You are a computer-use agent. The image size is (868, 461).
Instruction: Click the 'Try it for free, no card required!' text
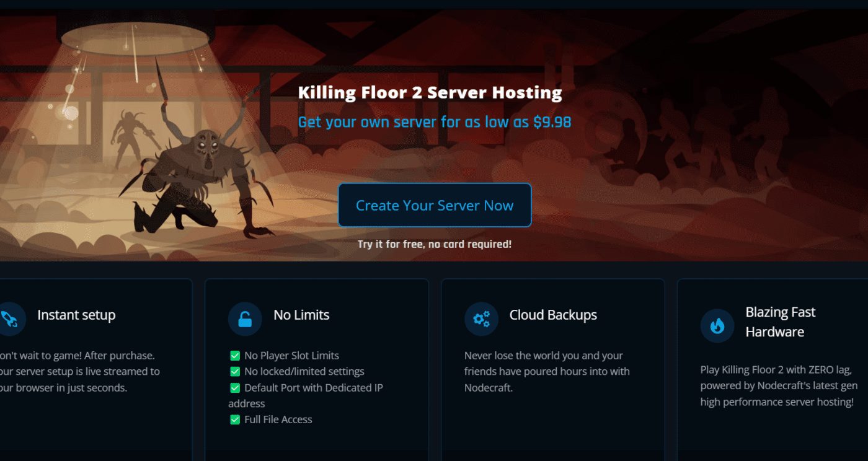click(x=435, y=244)
